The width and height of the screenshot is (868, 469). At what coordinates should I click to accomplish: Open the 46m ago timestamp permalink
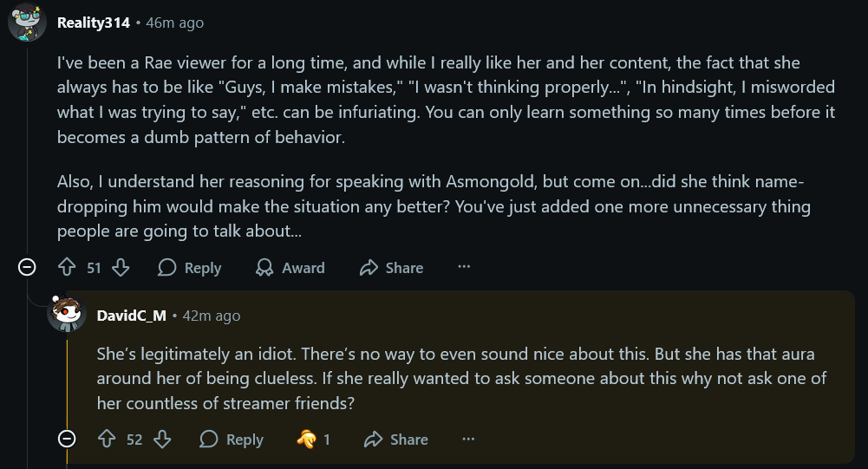coord(175,23)
